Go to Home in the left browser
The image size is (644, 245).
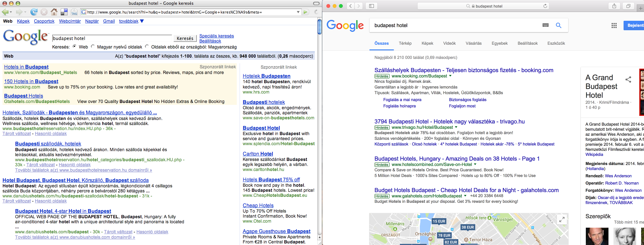[54, 12]
